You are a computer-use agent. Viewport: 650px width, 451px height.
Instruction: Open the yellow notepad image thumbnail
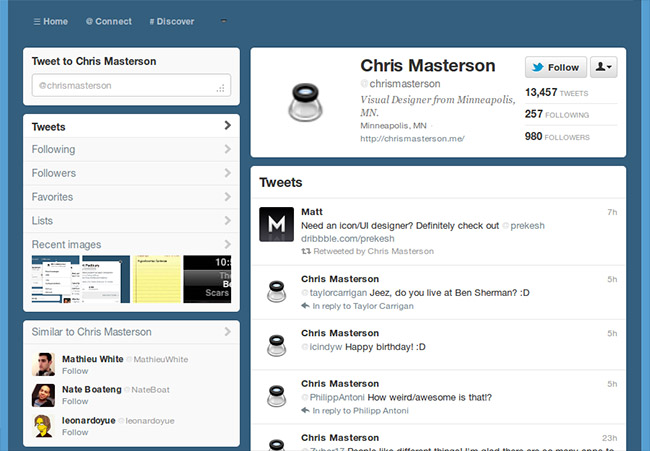pyautogui.click(x=157, y=279)
